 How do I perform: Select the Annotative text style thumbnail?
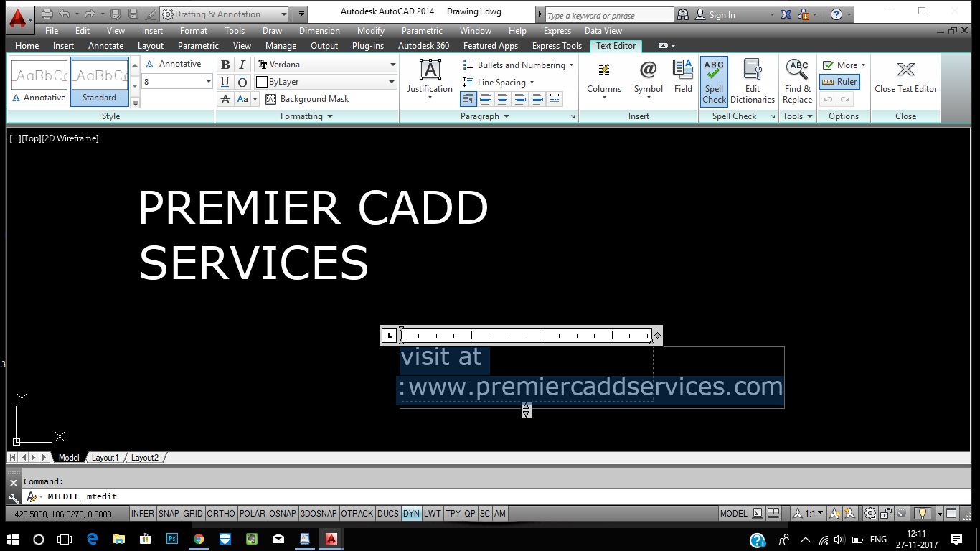pyautogui.click(x=39, y=83)
